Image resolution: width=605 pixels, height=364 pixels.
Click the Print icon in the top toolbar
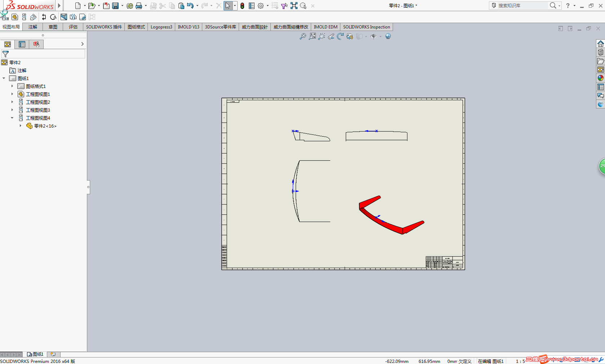(x=139, y=6)
